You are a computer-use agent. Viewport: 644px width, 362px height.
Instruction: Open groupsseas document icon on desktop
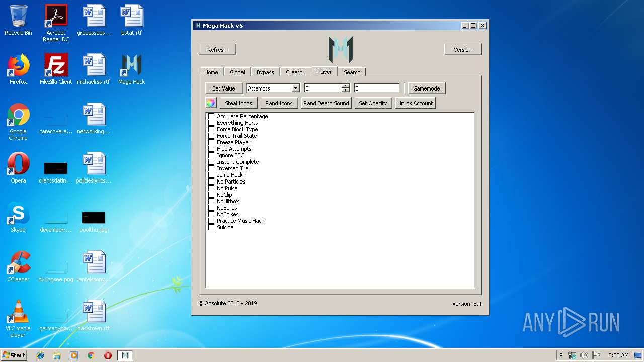click(94, 20)
